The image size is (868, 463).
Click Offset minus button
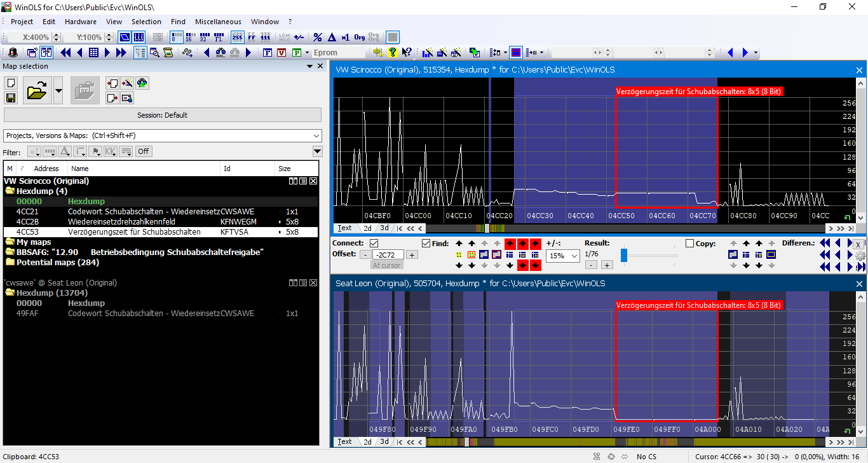[365, 255]
